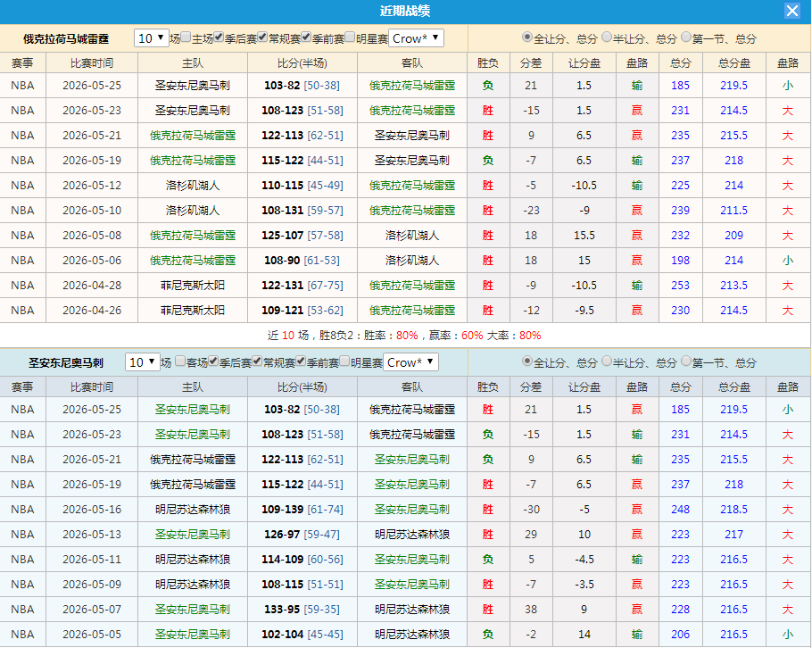Open the 10 场 match-count dropdown for 俄克拉荷马城雷霆
This screenshot has height=648, width=812.
(x=151, y=38)
